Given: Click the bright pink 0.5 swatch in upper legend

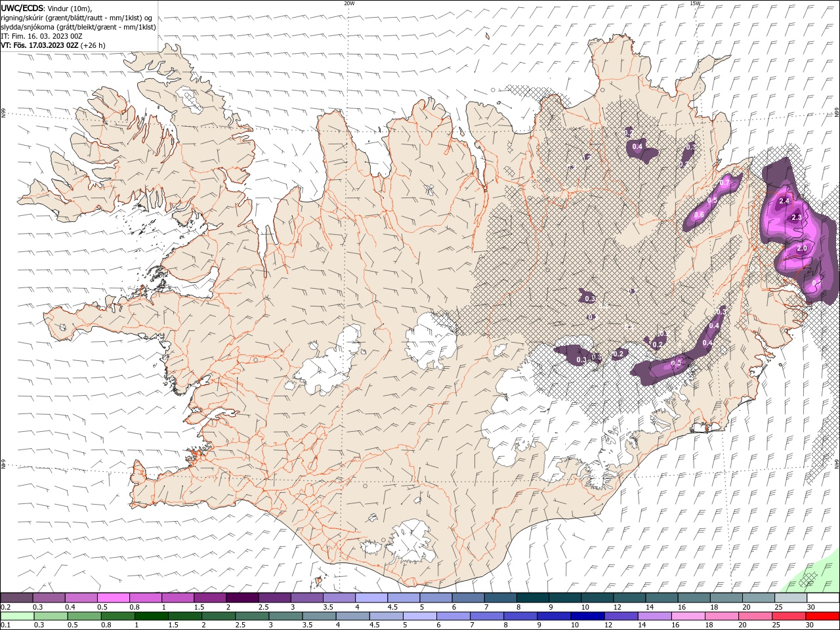Looking at the screenshot, I should [x=113, y=598].
